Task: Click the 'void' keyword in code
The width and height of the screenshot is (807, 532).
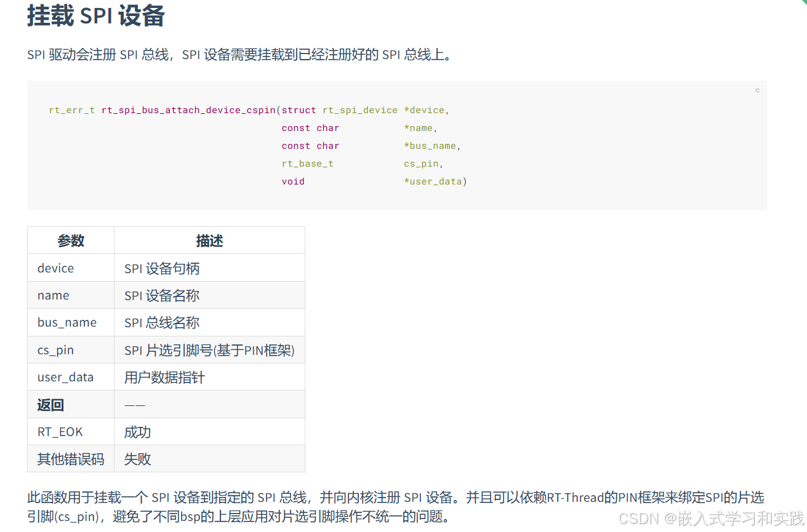Action: click(x=293, y=181)
